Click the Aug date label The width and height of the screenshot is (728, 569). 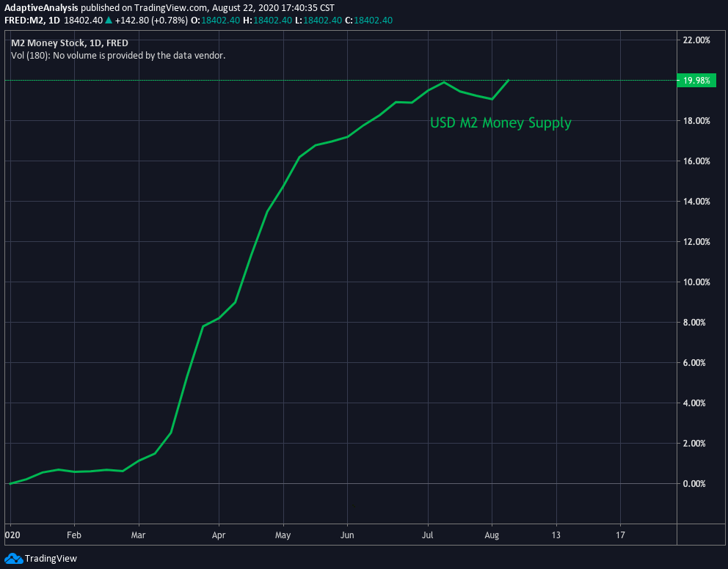pyautogui.click(x=492, y=535)
